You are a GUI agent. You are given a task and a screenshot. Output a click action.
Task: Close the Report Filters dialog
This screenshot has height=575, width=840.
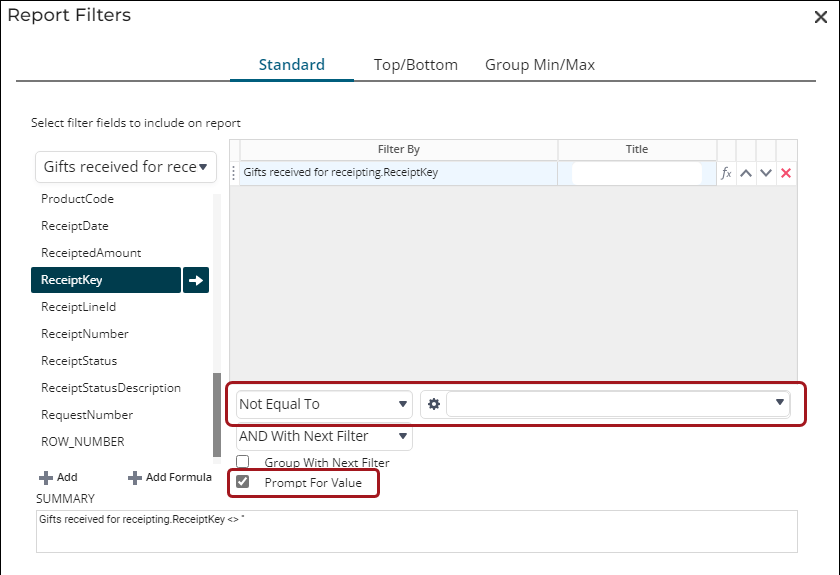pos(821,17)
